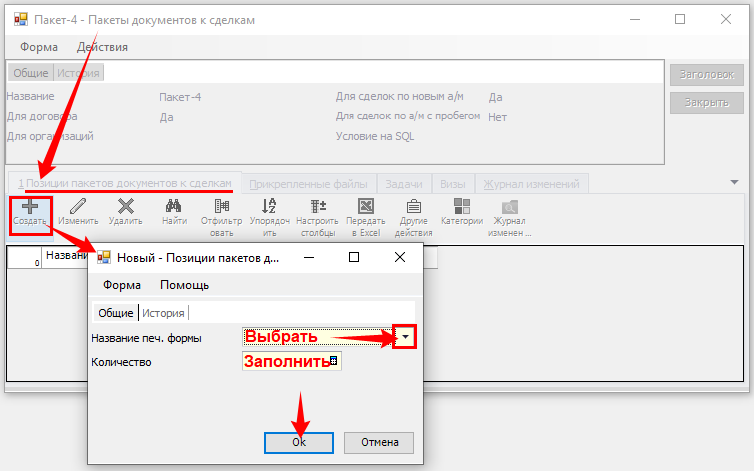This screenshot has height=471, width=754.
Task: Open the Помощь menu in dialog
Action: coord(184,285)
